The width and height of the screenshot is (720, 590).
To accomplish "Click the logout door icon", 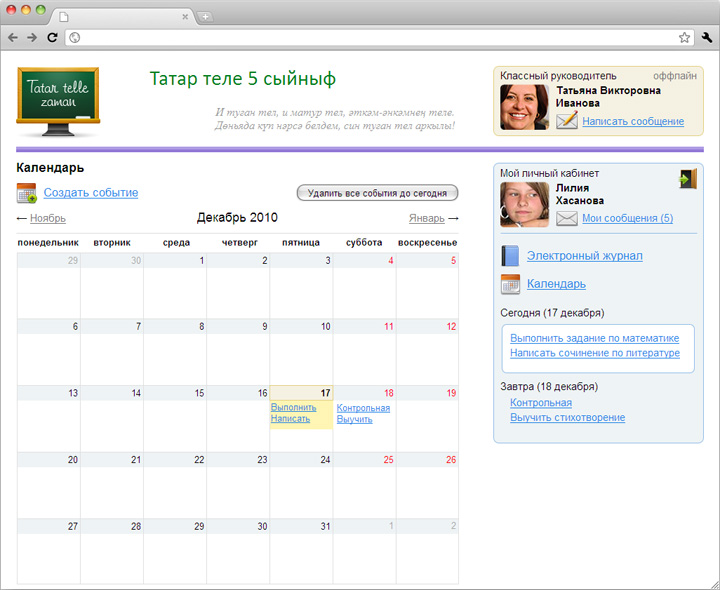I will pos(688,179).
